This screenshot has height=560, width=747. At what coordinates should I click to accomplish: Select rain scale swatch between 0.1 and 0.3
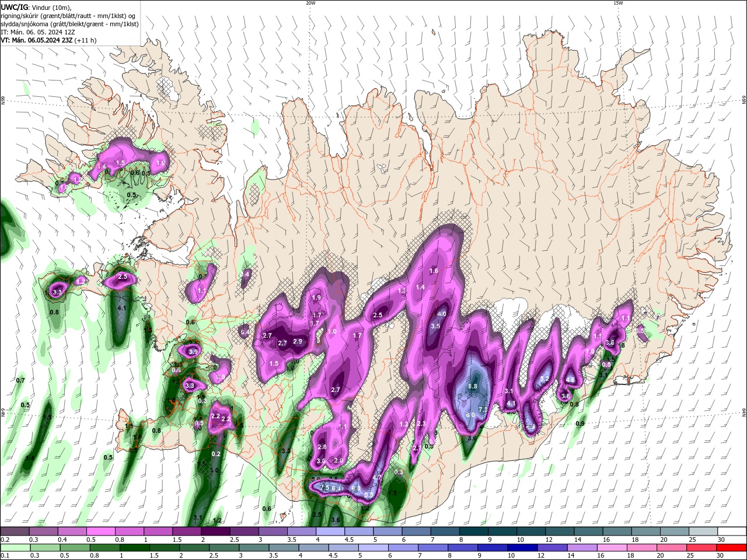(16, 548)
